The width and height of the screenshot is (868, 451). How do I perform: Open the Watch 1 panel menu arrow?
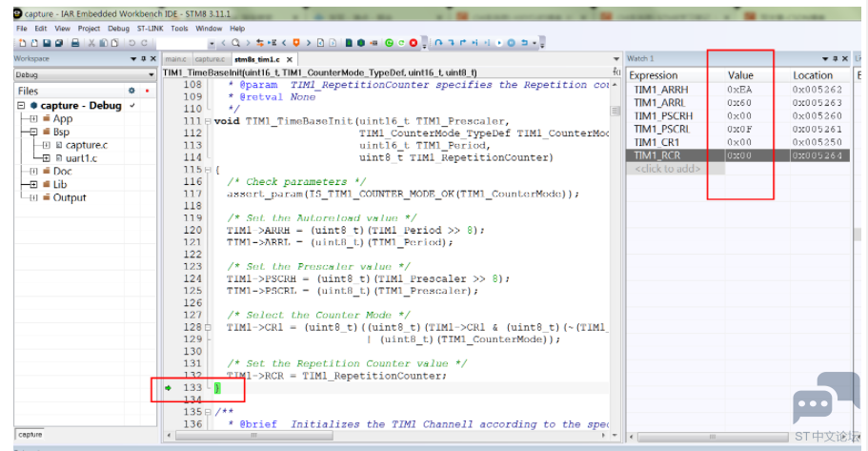[x=825, y=58]
